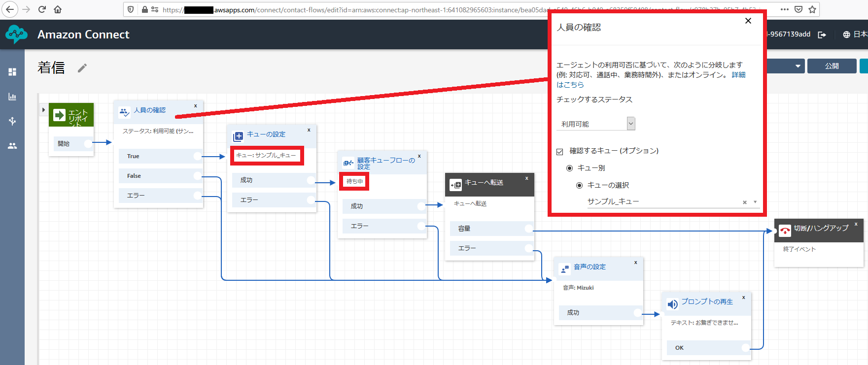Open the routing icon in the sidebar

tap(12, 121)
